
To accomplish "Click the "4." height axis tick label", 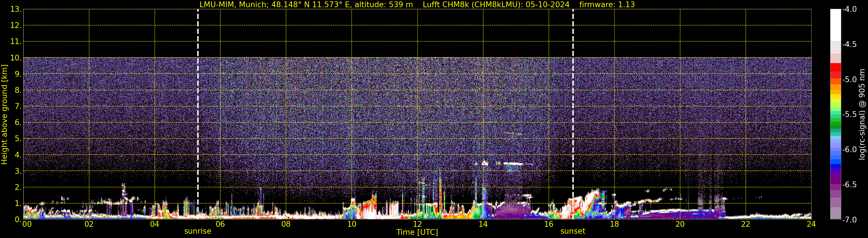I will pos(18,155).
